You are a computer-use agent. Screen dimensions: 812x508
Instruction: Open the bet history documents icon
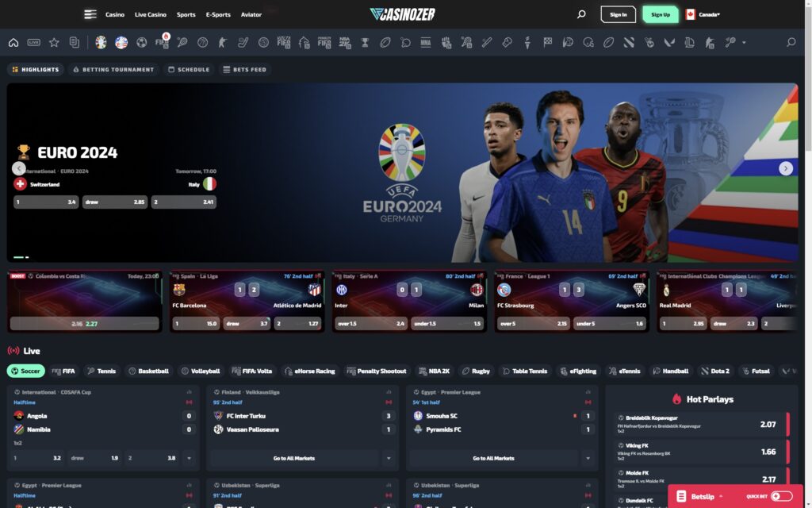point(75,43)
